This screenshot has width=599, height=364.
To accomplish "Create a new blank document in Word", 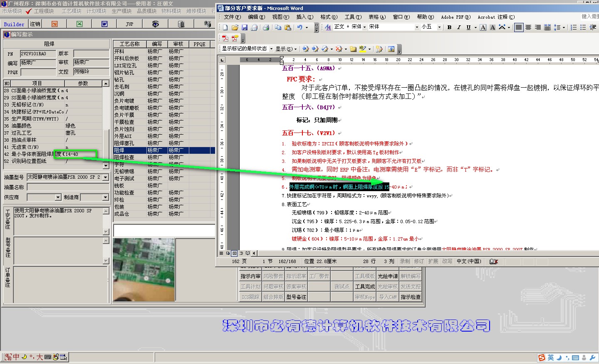I will point(225,27).
